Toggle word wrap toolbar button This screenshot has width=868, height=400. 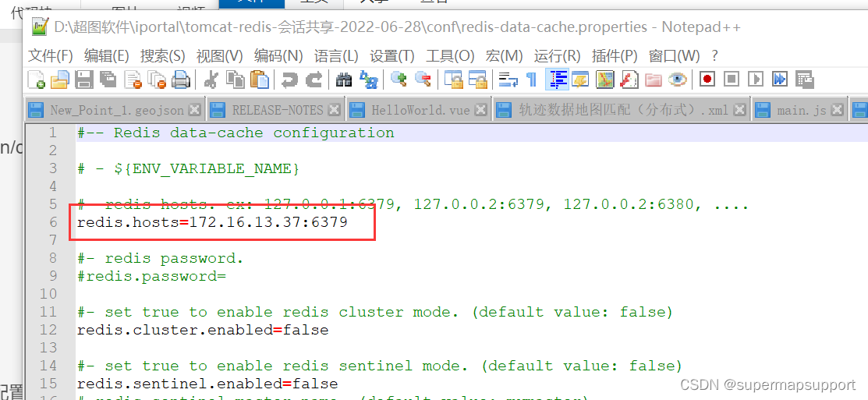coord(508,80)
